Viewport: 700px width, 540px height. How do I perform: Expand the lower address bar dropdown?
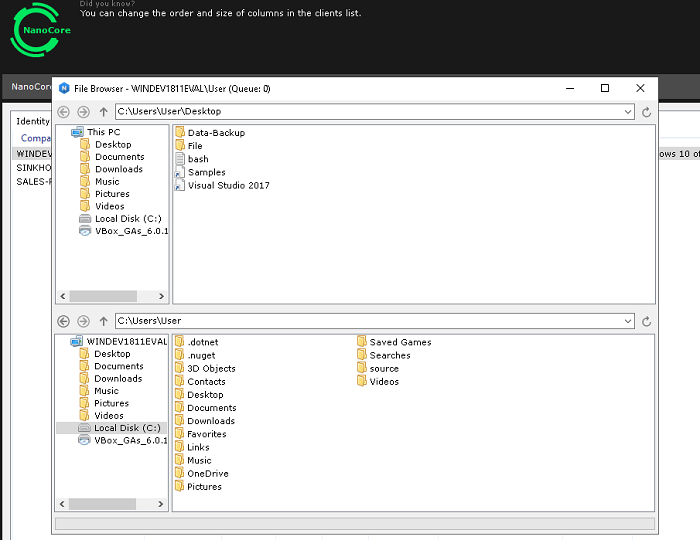point(627,321)
